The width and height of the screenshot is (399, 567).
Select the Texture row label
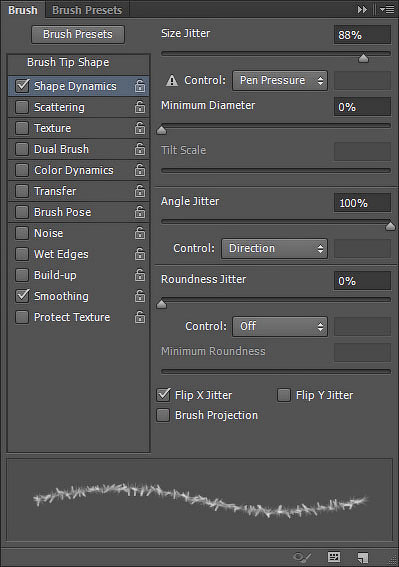click(x=52, y=128)
